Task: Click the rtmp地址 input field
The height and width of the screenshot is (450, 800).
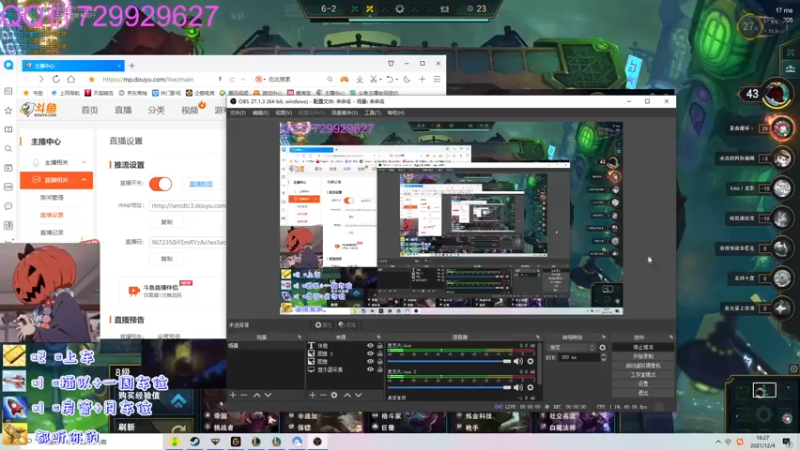Action: point(188,206)
